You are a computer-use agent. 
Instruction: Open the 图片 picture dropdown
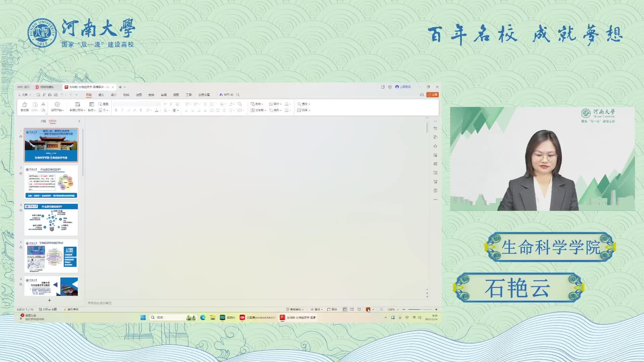coord(275,104)
